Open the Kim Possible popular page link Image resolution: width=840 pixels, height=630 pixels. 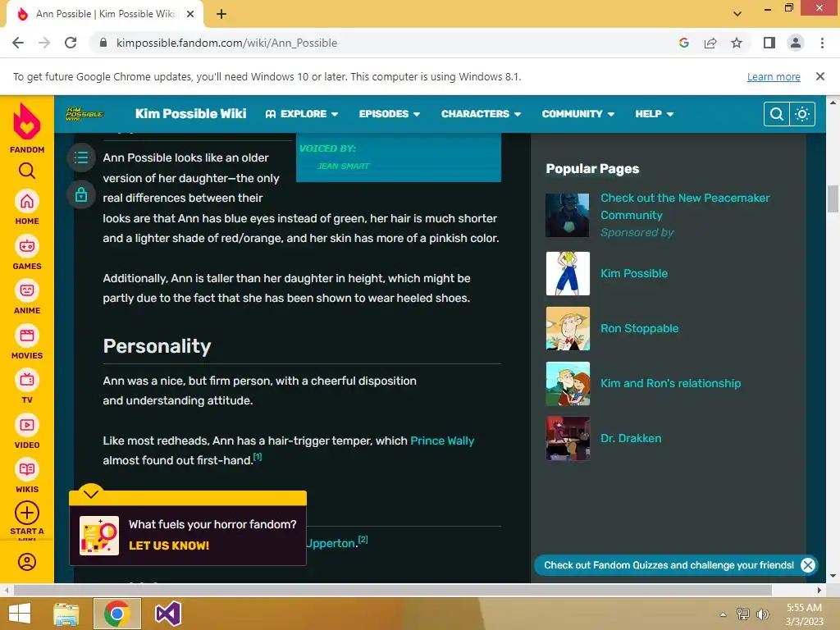634,273
